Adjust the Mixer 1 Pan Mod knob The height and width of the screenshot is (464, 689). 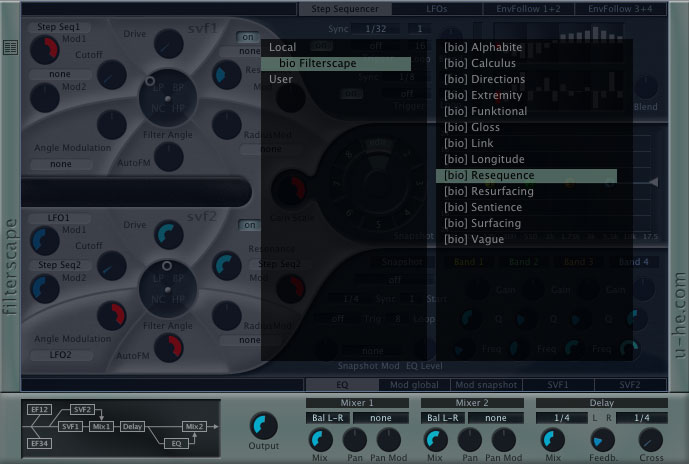click(x=389, y=440)
